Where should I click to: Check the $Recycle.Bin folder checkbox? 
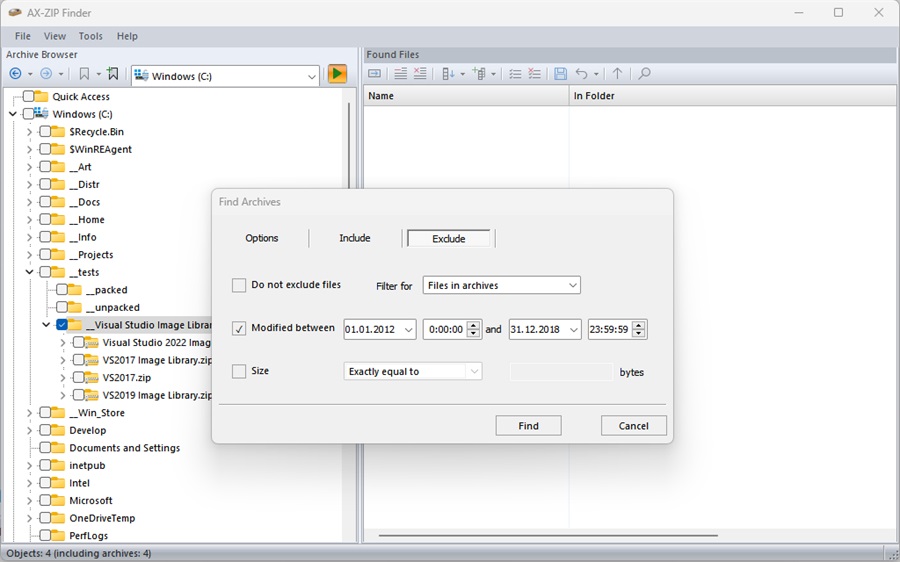click(x=45, y=131)
